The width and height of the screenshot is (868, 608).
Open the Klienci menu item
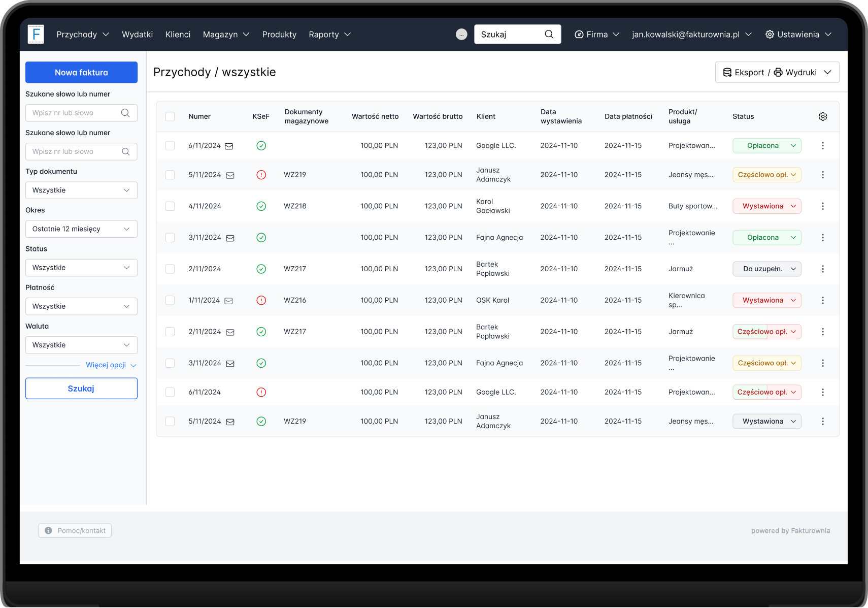pyautogui.click(x=178, y=35)
